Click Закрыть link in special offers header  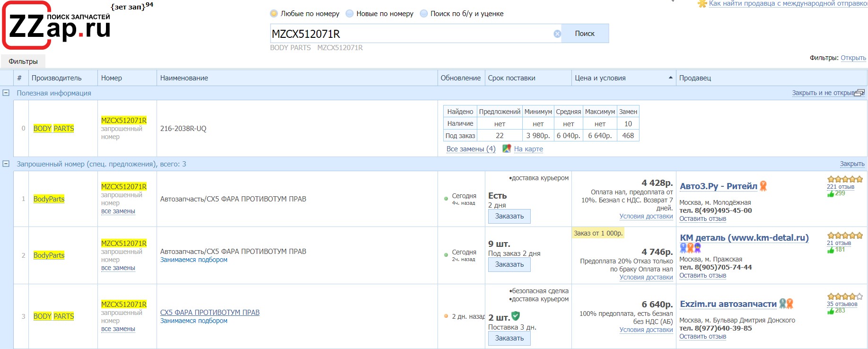852,164
